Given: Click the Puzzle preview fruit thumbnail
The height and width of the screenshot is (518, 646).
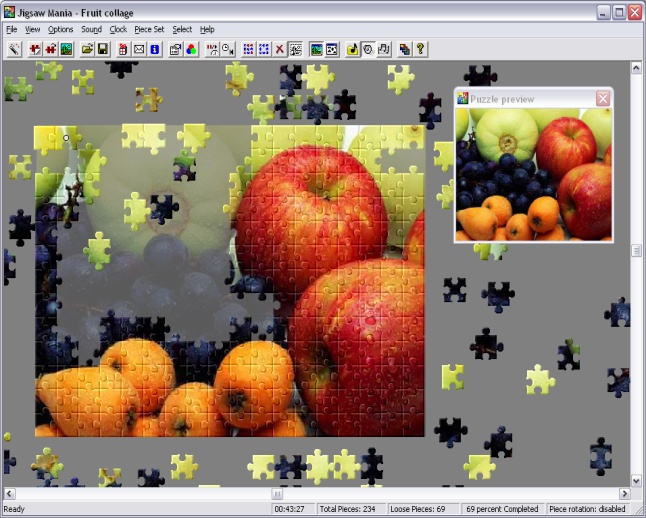Looking at the screenshot, I should pos(533,174).
